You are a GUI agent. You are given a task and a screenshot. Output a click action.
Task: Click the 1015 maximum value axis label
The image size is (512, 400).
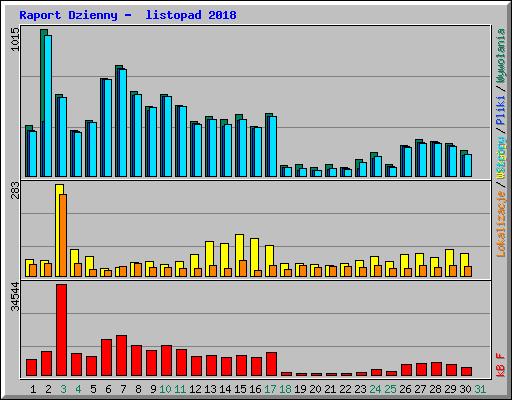[15, 39]
